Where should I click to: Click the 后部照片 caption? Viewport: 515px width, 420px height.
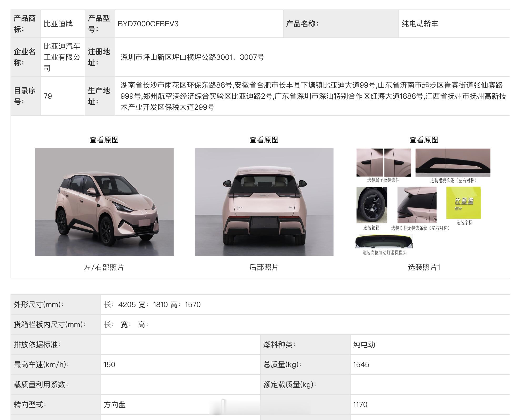(x=264, y=267)
